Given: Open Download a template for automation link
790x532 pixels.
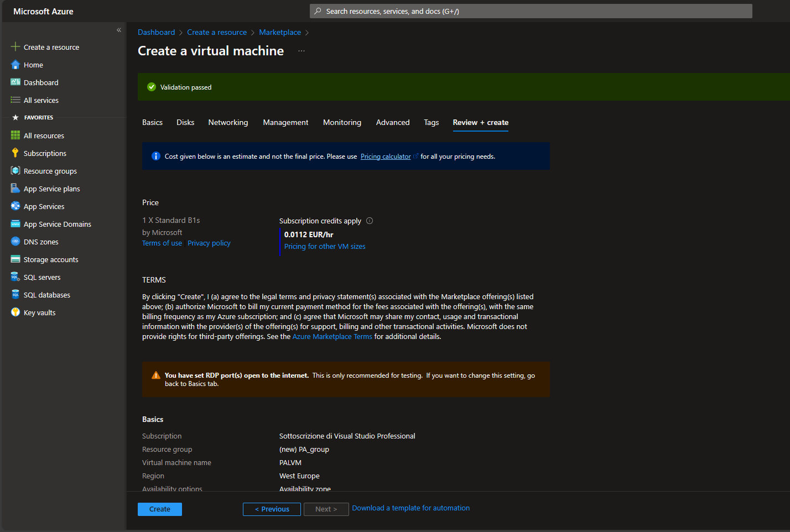Looking at the screenshot, I should click(411, 508).
